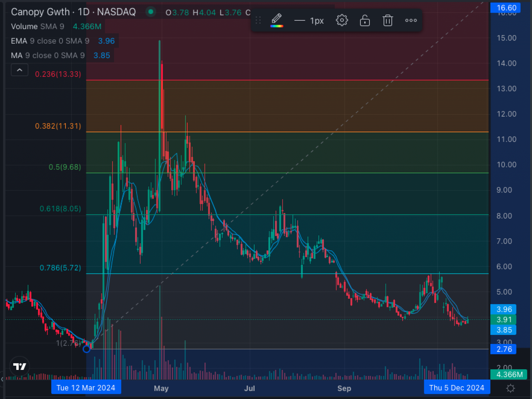The height and width of the screenshot is (399, 532).
Task: Grab the floating toolbar drag handle
Action: pyautogui.click(x=258, y=20)
